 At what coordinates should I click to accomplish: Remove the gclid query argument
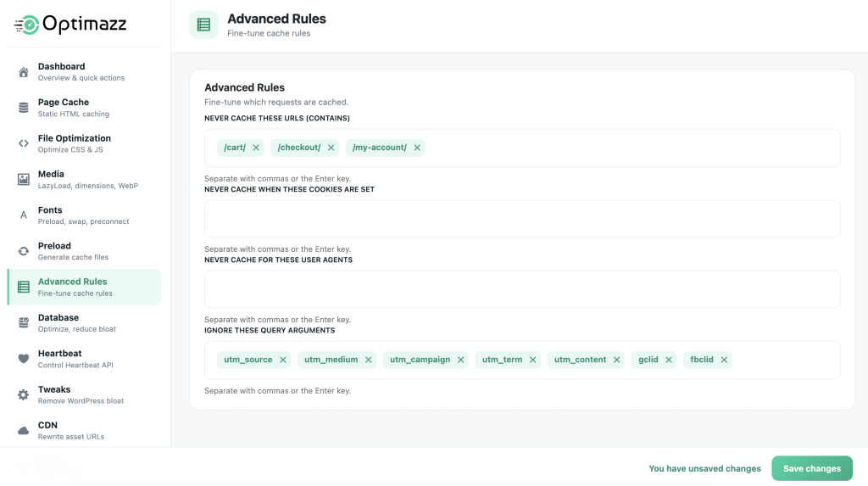(x=669, y=360)
